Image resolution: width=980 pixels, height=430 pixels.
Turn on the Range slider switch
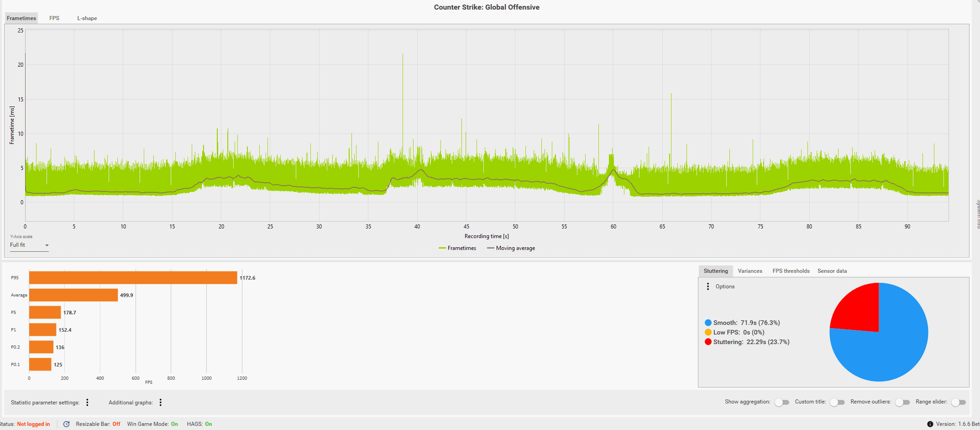point(959,402)
